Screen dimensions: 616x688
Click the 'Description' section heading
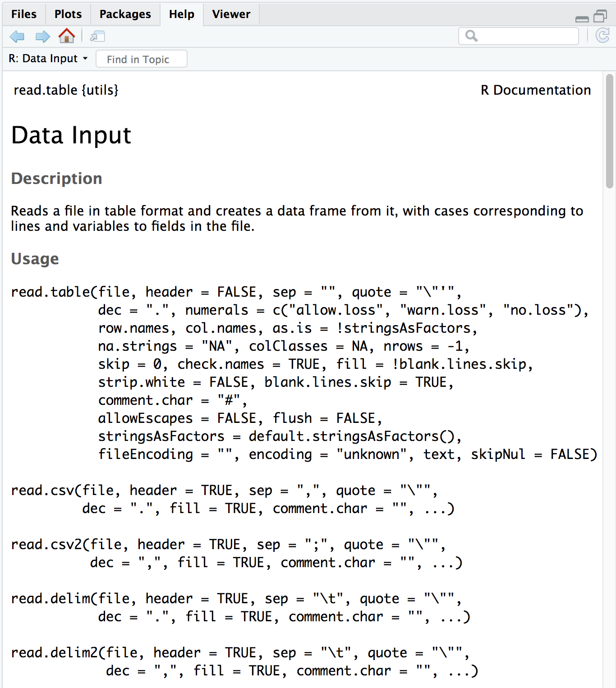click(x=57, y=179)
